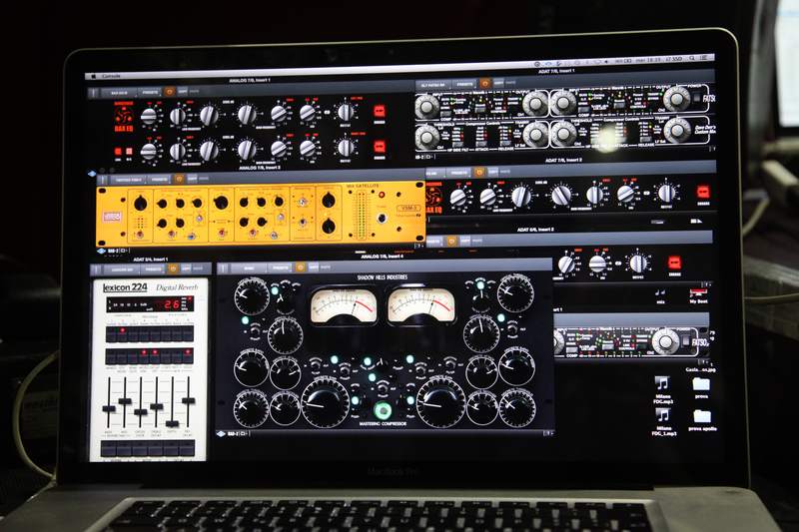Click drag handle in Shadow Hills toolbar
This screenshot has height=532, width=799.
click(x=222, y=268)
